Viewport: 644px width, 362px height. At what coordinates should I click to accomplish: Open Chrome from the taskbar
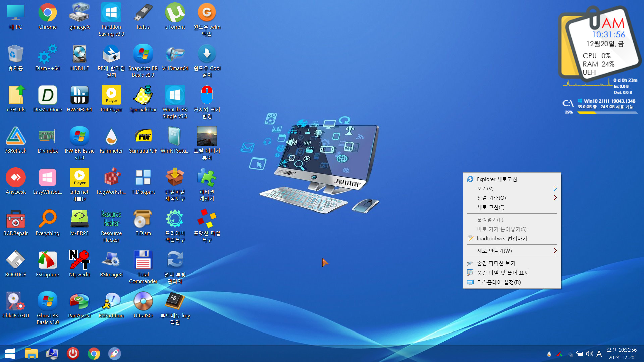coord(94,354)
